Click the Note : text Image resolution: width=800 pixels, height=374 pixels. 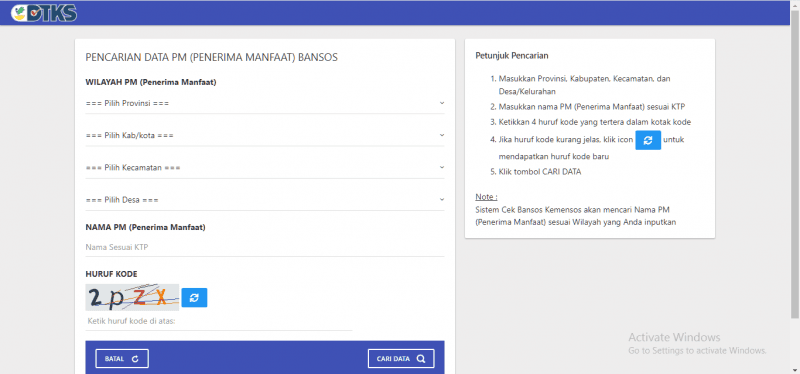click(486, 197)
